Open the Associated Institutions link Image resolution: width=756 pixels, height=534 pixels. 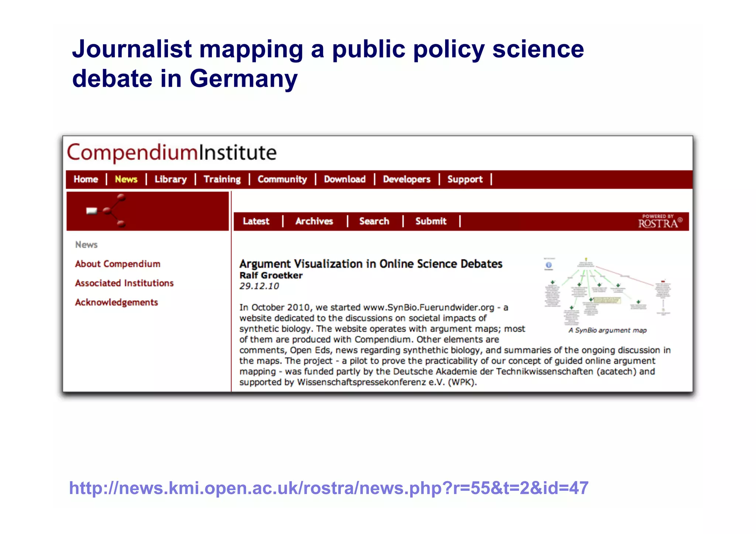point(124,283)
